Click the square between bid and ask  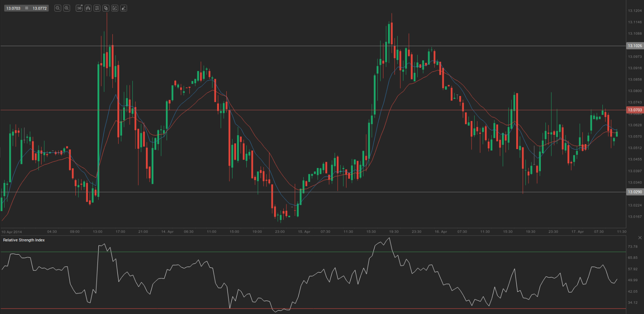pos(27,8)
